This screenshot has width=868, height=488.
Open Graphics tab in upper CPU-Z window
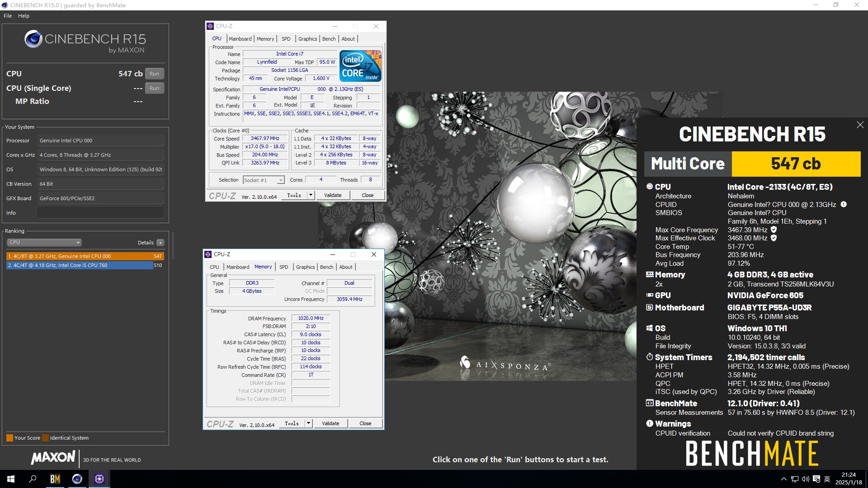click(307, 39)
